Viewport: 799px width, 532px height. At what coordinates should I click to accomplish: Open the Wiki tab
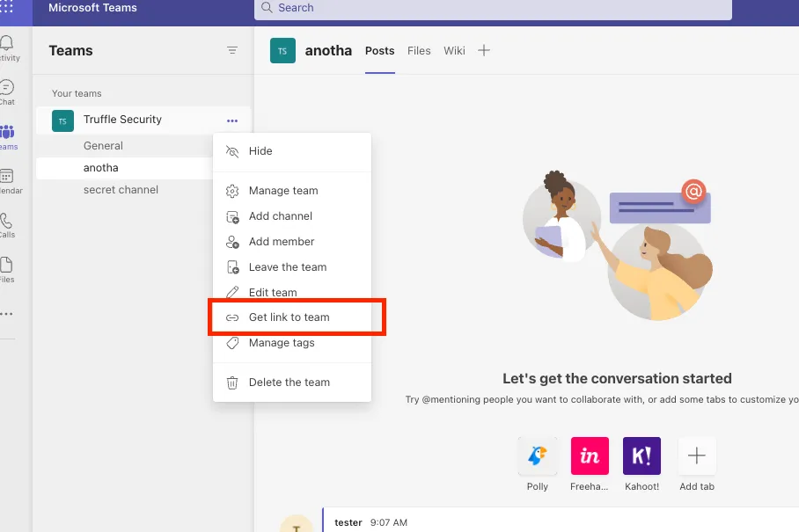(x=454, y=51)
